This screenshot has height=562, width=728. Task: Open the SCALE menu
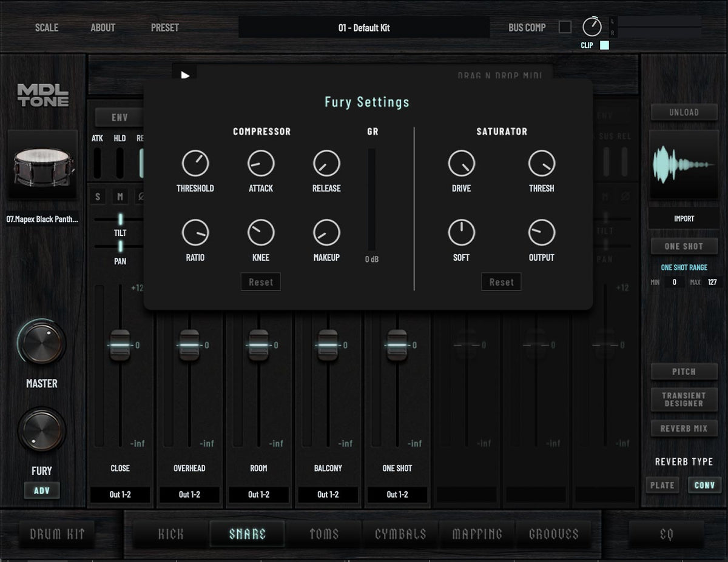coord(47,27)
